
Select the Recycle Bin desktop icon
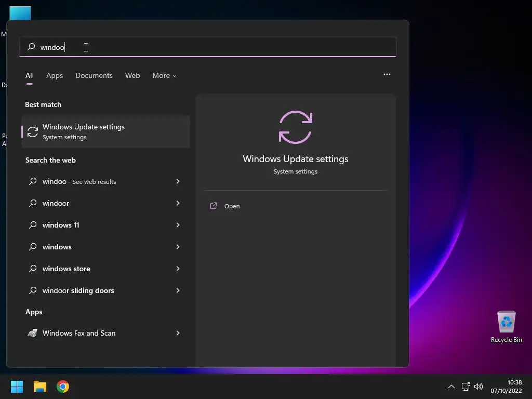506,327
